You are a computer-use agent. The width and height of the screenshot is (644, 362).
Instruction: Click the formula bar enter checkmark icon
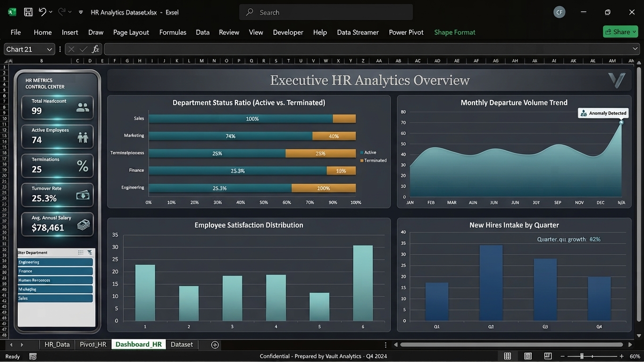click(x=84, y=49)
